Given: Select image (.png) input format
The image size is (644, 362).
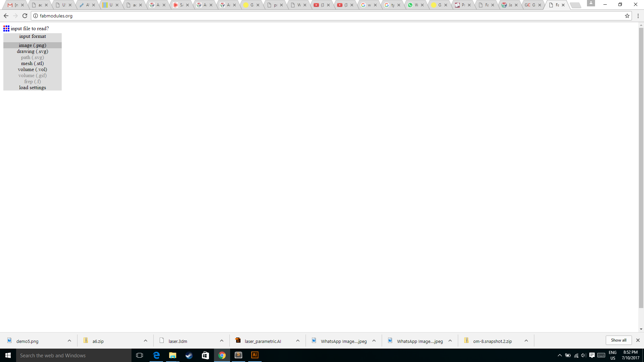Looking at the screenshot, I should click(33, 45).
